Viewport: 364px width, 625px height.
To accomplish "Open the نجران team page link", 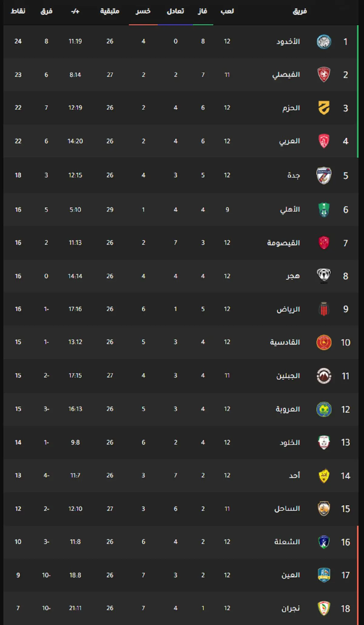I will click(x=291, y=608).
